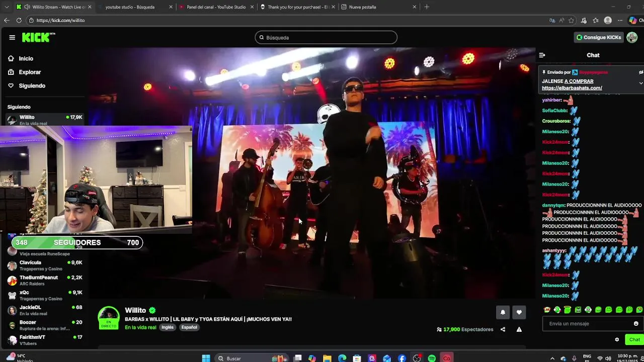The width and height of the screenshot is (644, 362).
Task: Click Crouroboros username in chat
Action: coord(556,121)
